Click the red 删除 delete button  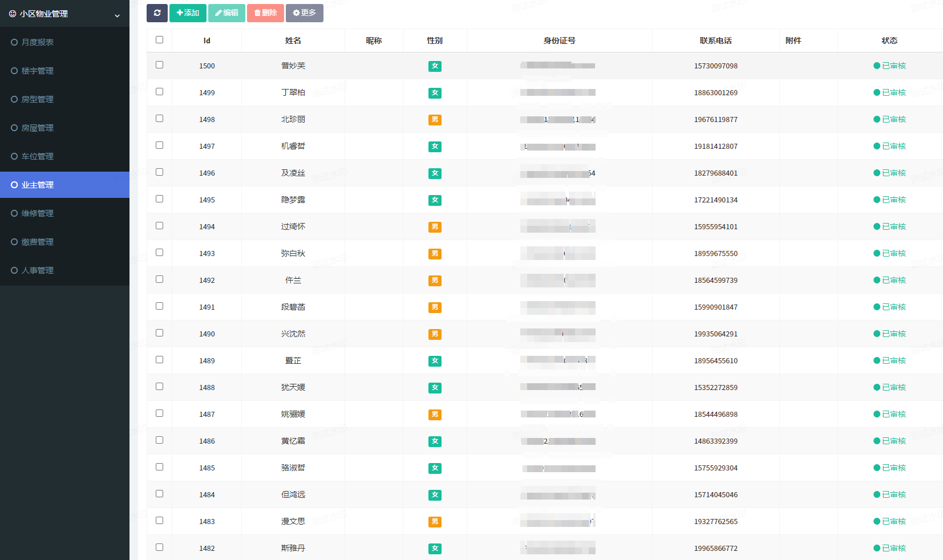[265, 13]
